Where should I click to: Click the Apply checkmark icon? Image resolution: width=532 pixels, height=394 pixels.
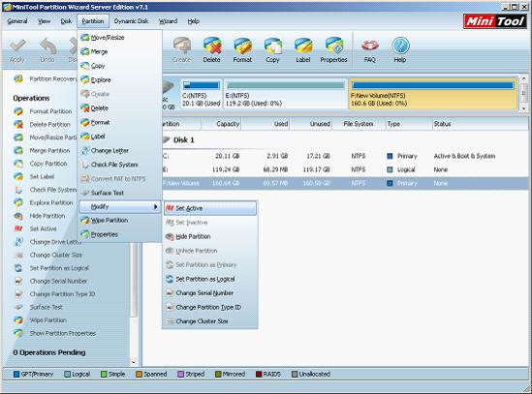click(17, 49)
